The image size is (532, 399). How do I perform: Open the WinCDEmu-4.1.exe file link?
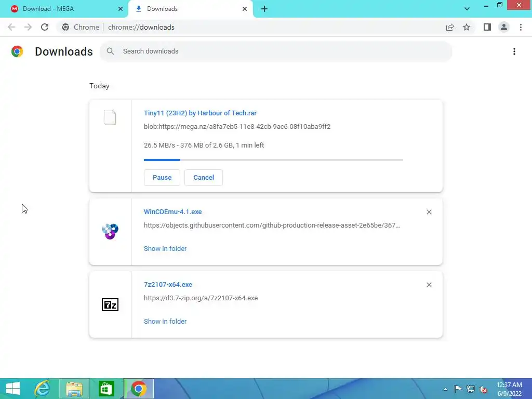click(x=172, y=212)
